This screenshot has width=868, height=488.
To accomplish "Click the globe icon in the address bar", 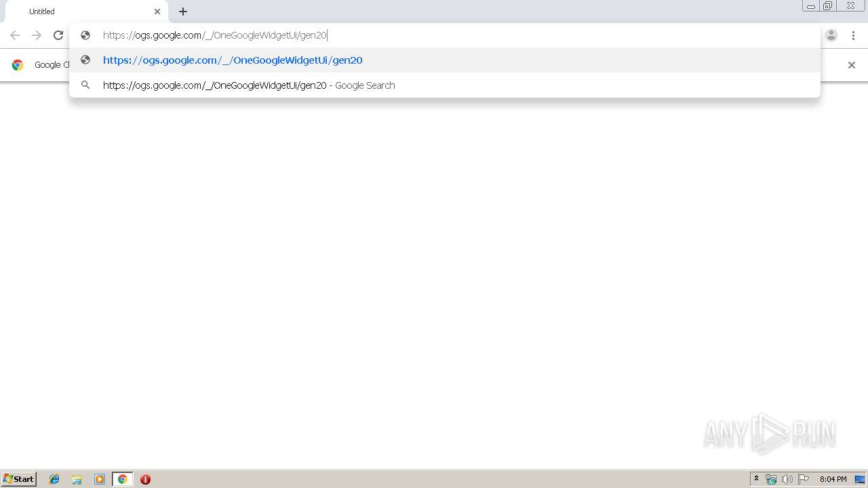I will [x=85, y=35].
